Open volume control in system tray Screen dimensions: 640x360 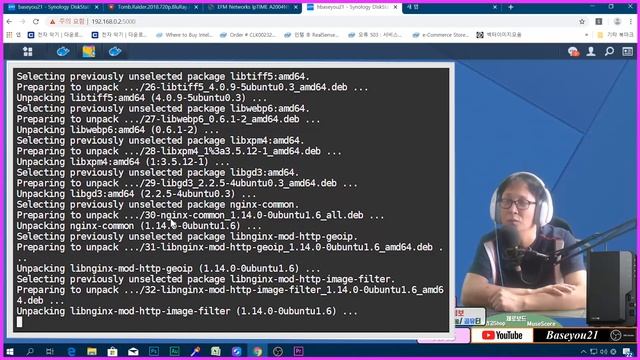603,352
